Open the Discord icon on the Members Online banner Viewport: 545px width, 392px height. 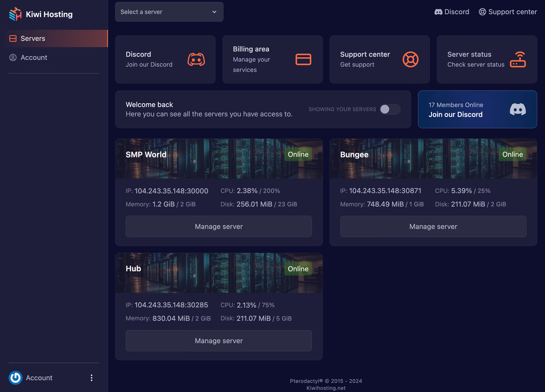click(518, 109)
